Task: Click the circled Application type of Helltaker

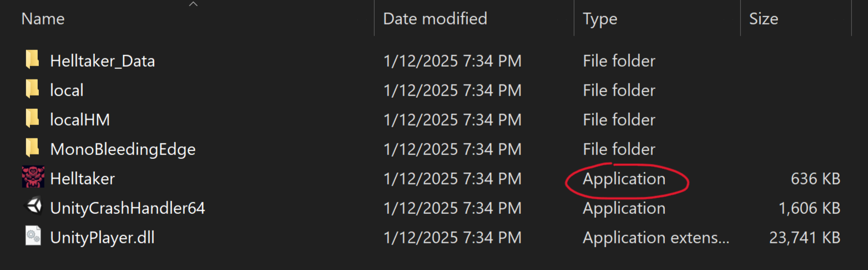Action: [624, 178]
